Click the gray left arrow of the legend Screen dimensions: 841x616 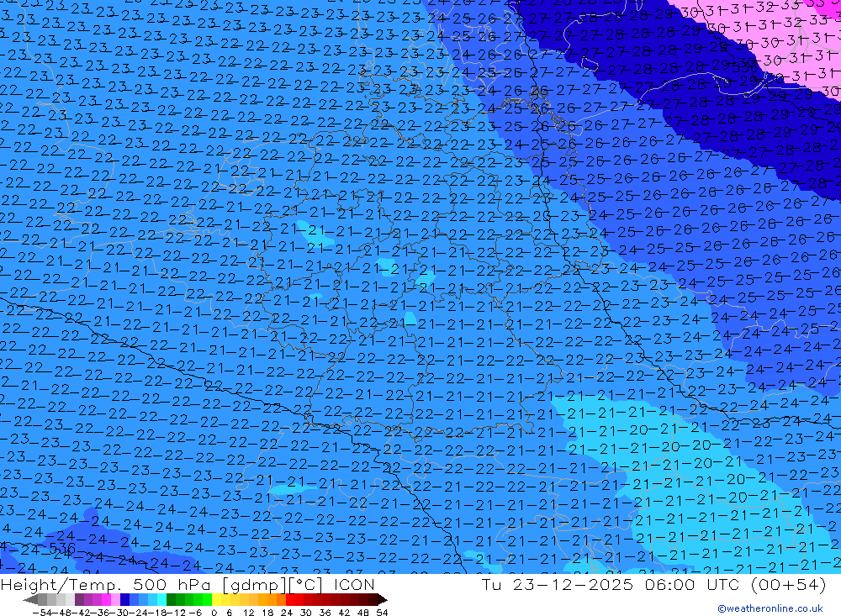[x=30, y=600]
